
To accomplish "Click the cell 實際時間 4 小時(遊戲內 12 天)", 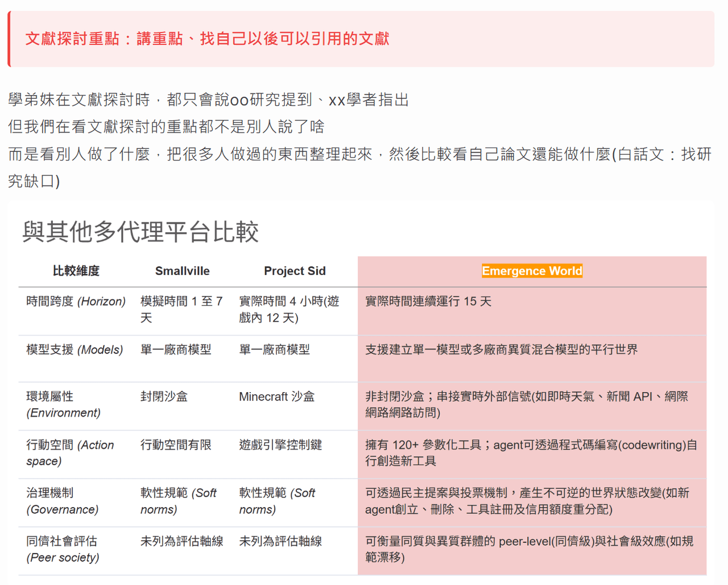I will click(x=289, y=309).
